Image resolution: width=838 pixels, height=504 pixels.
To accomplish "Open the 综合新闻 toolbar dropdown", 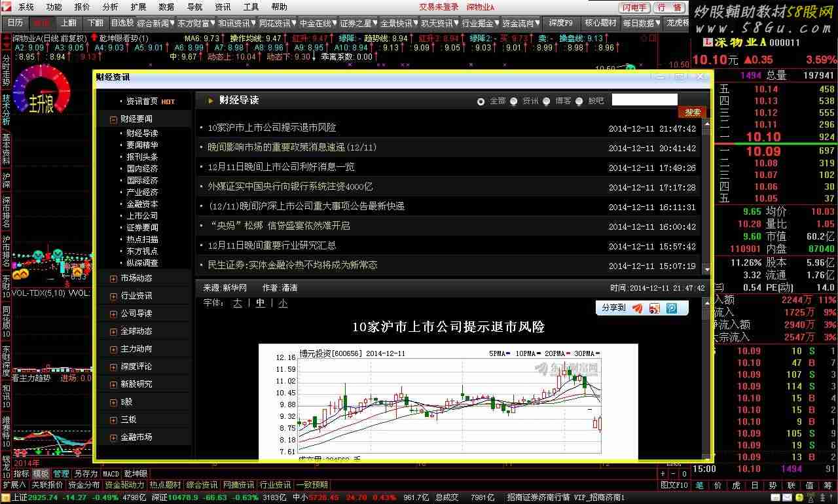I will (x=155, y=23).
